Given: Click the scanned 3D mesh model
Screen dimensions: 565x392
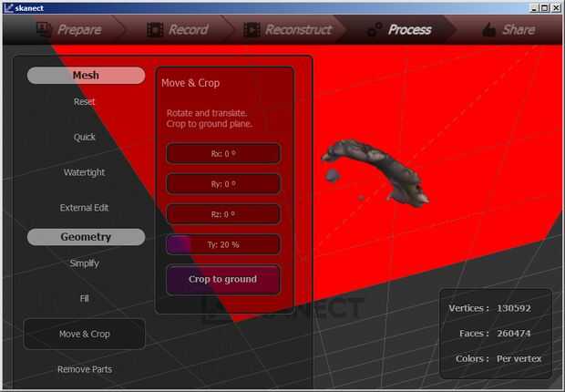Looking at the screenshot, I should click(378, 172).
